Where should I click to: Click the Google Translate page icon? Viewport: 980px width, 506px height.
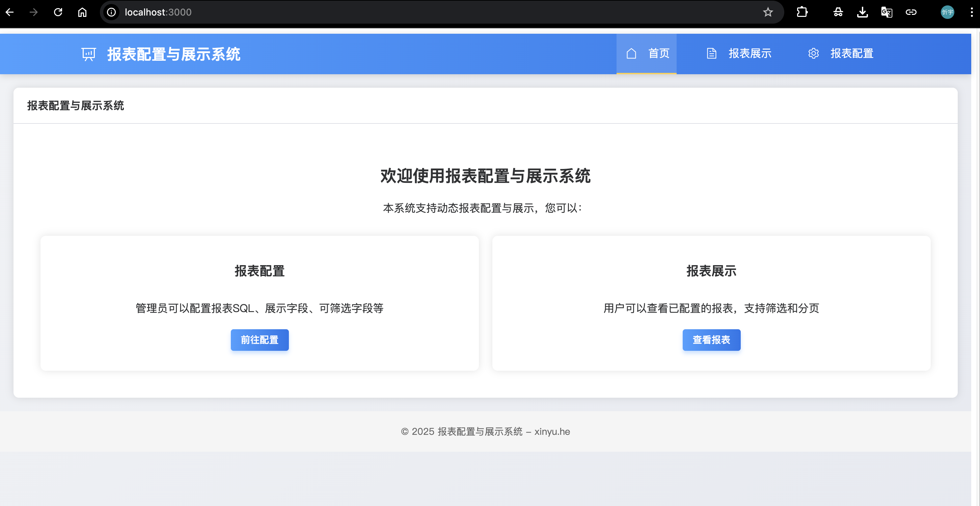click(x=887, y=12)
